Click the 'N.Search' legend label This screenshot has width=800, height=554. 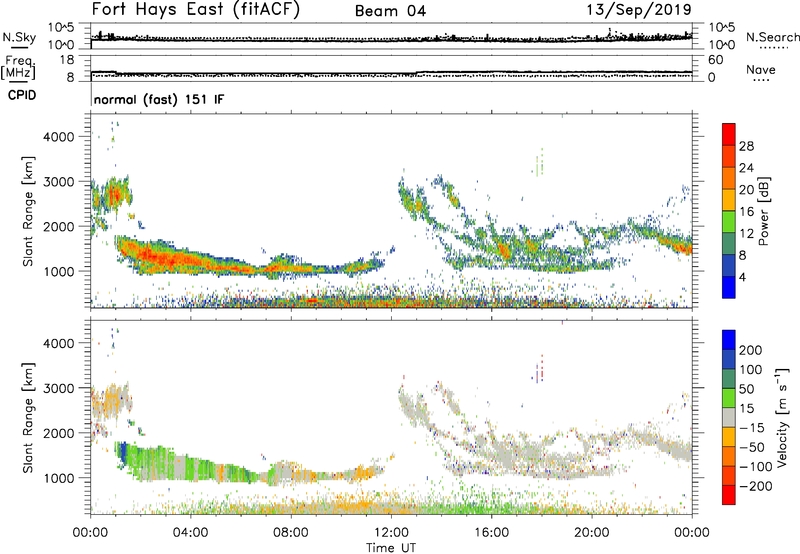tap(772, 37)
